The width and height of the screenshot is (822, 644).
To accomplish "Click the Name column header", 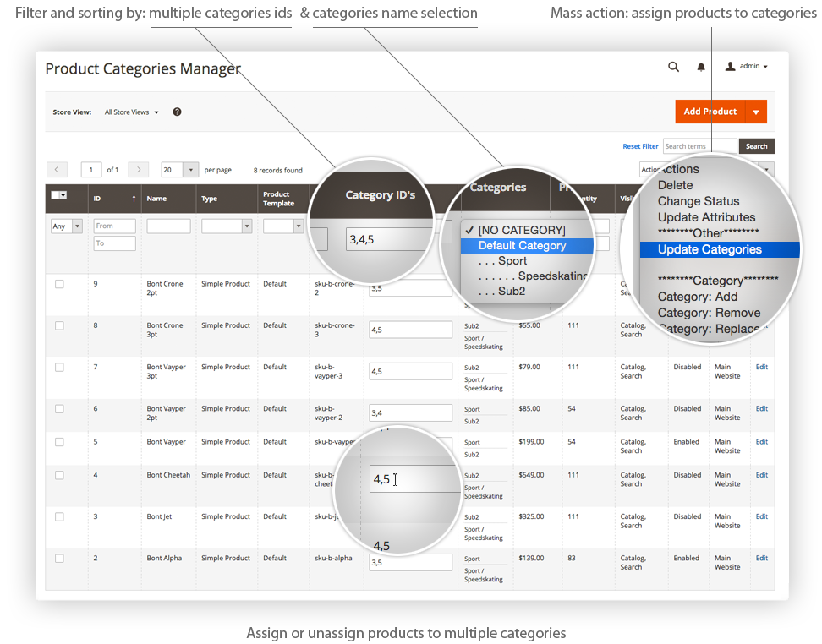I will [x=156, y=199].
